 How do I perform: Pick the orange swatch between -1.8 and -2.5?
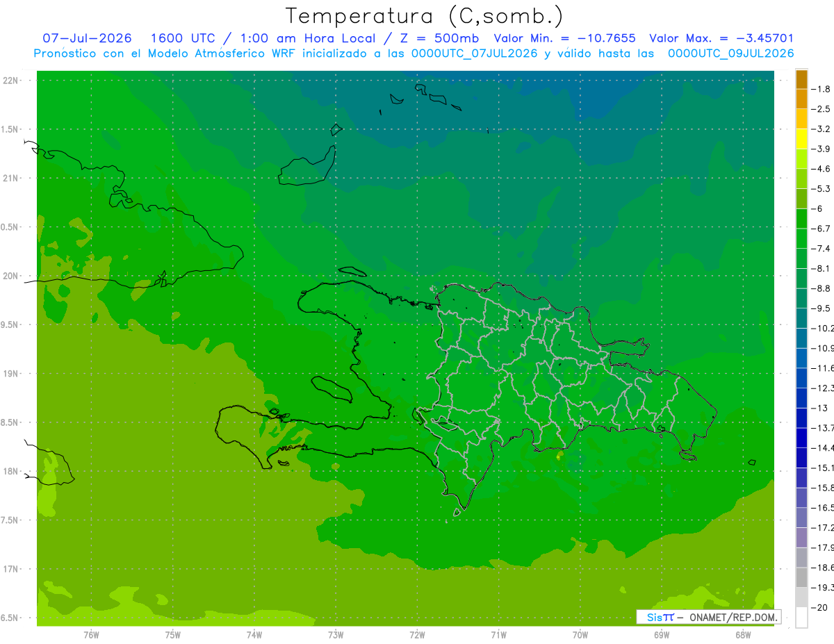(801, 99)
